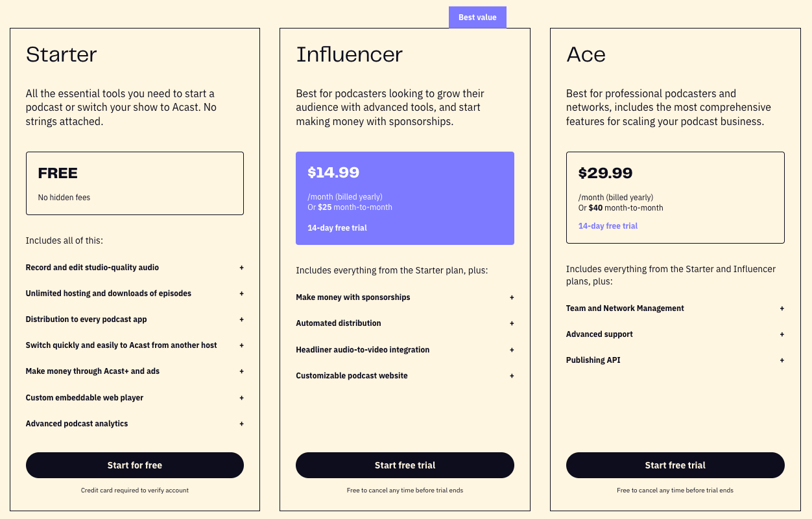This screenshot has width=812, height=519.
Task: Start free trial for Influencer plan
Action: tap(405, 465)
